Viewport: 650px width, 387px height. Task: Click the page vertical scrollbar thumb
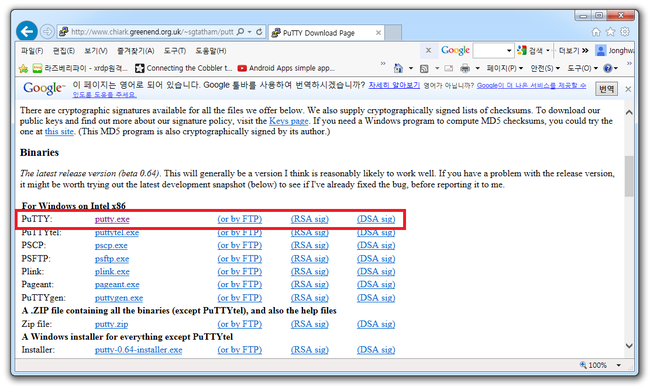pyautogui.click(x=629, y=176)
